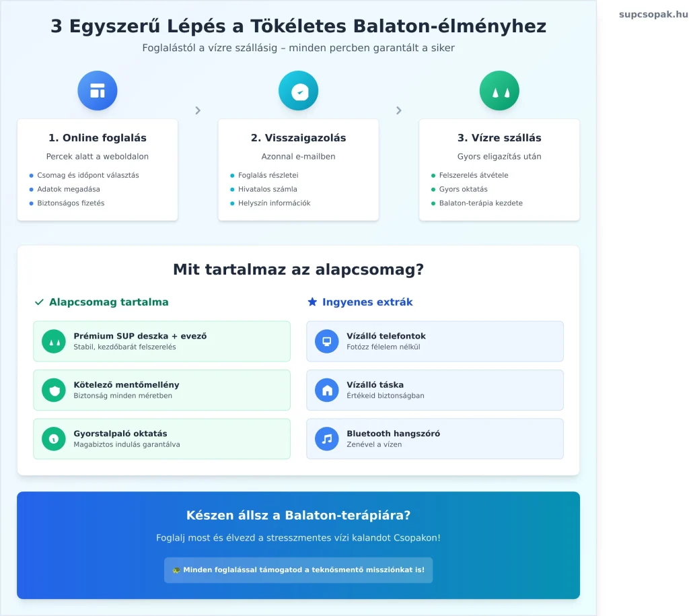Select the 2. Visszaigazolás card heading
The width and height of the screenshot is (689, 616).
pos(298,138)
